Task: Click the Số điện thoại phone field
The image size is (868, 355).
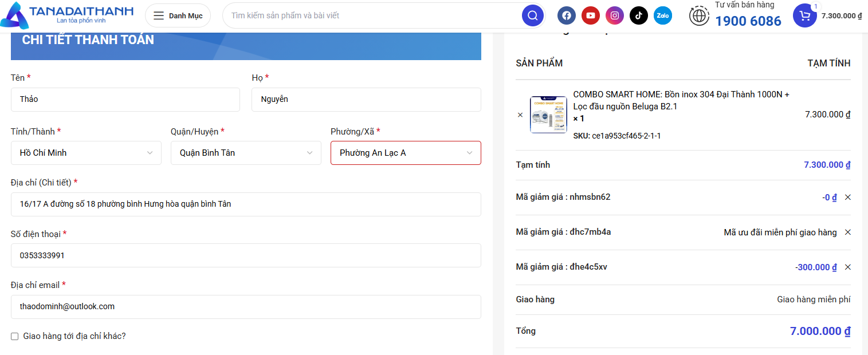Action: point(246,255)
